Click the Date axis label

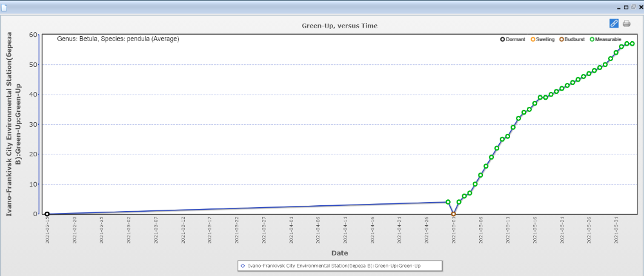[339, 253]
